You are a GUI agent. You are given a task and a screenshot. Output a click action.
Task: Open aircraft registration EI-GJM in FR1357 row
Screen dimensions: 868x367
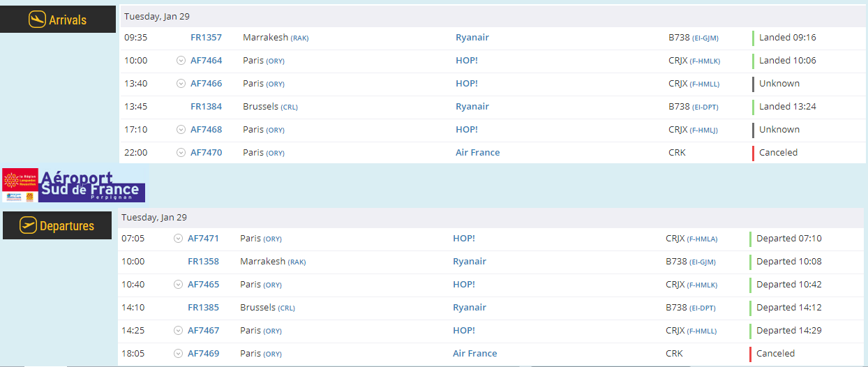pos(704,38)
